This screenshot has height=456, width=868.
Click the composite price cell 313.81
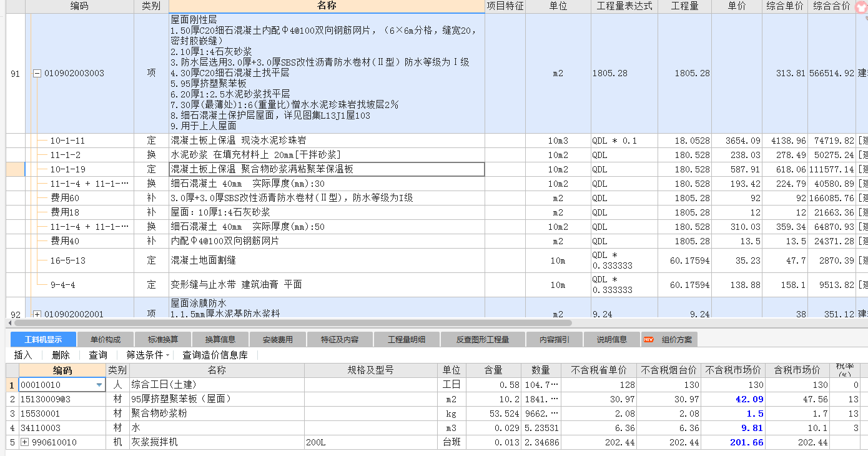[x=785, y=73]
